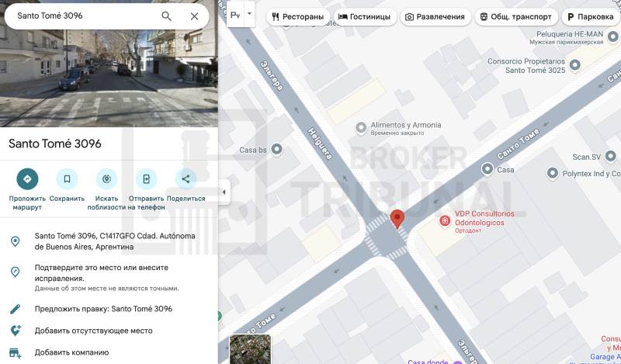Click the VDP Consultorios Odontologicos label
Screen dimensions: 621x364
(484, 218)
